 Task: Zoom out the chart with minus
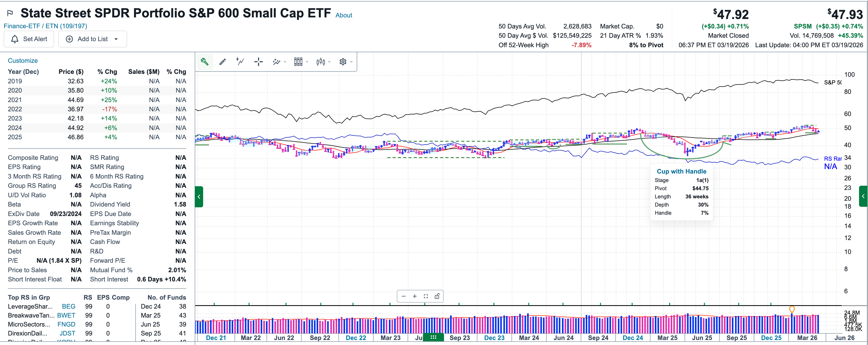403,296
